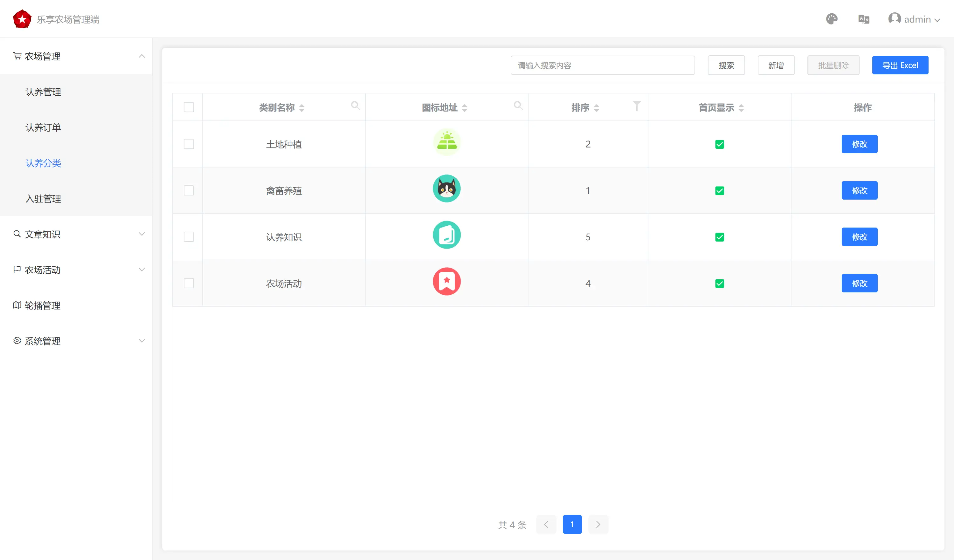This screenshot has width=954, height=560.
Task: Click the 土地种植 name cell
Action: coord(284,144)
